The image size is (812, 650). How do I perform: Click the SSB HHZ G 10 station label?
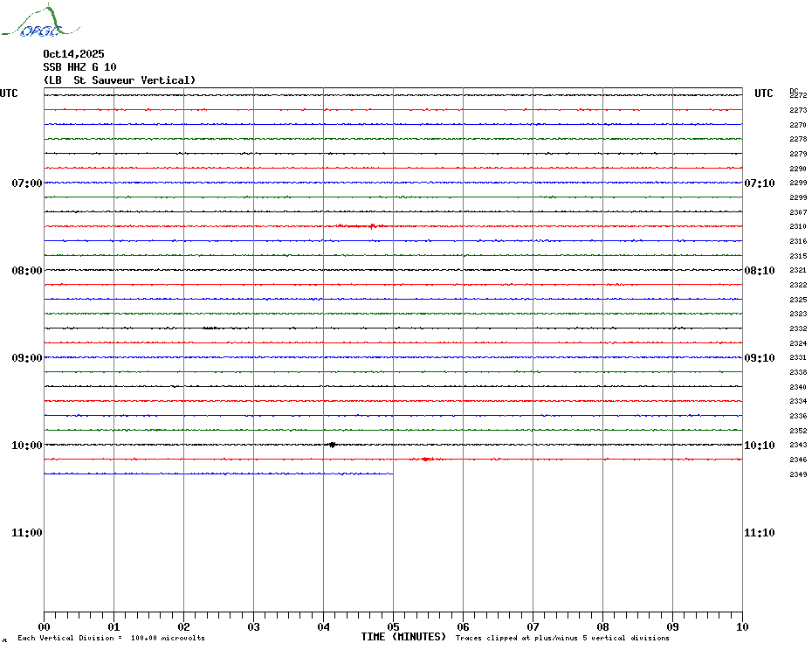point(79,67)
